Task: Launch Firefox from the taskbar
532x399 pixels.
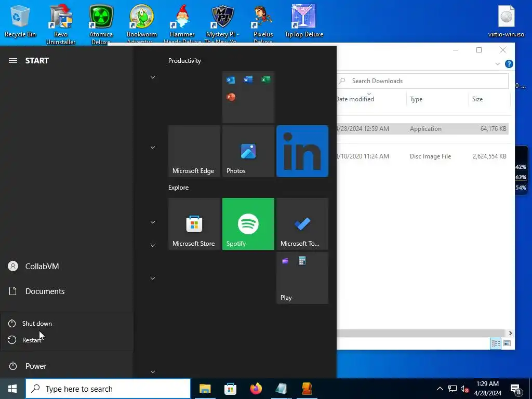Action: 256,389
